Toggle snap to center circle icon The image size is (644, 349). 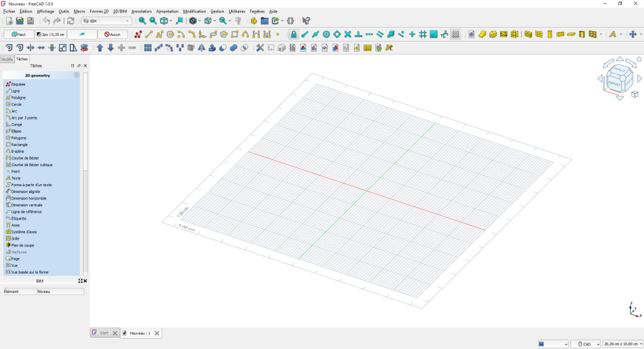[x=326, y=35]
